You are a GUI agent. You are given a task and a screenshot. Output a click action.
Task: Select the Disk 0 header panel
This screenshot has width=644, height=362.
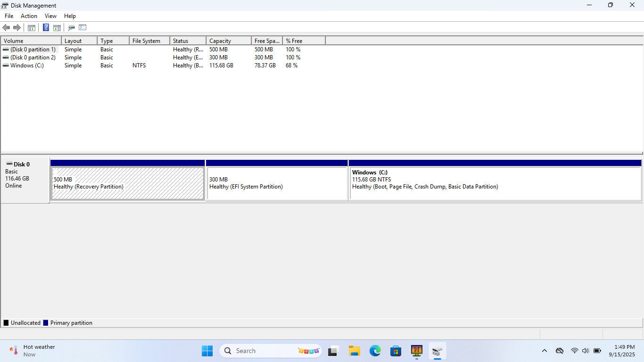coord(25,180)
